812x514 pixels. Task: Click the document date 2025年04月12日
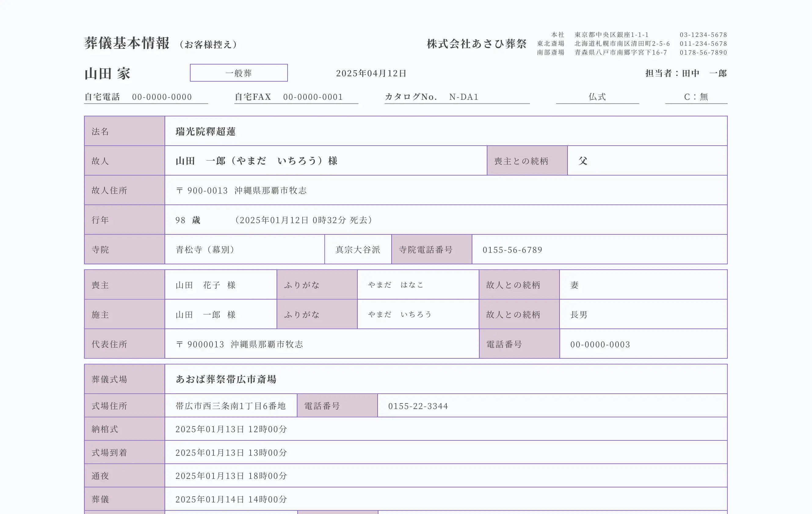(371, 73)
